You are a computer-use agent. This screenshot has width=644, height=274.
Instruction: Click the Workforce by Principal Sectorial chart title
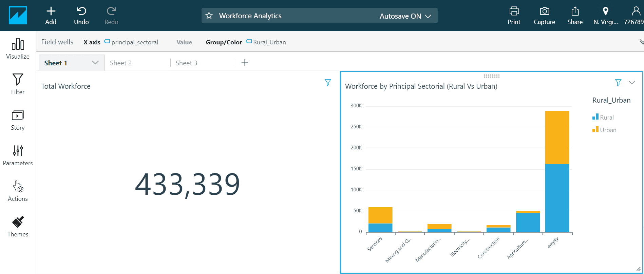pos(421,86)
